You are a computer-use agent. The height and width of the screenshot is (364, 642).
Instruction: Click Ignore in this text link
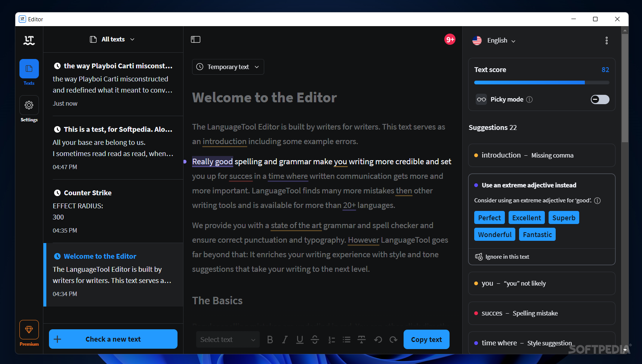click(x=507, y=256)
